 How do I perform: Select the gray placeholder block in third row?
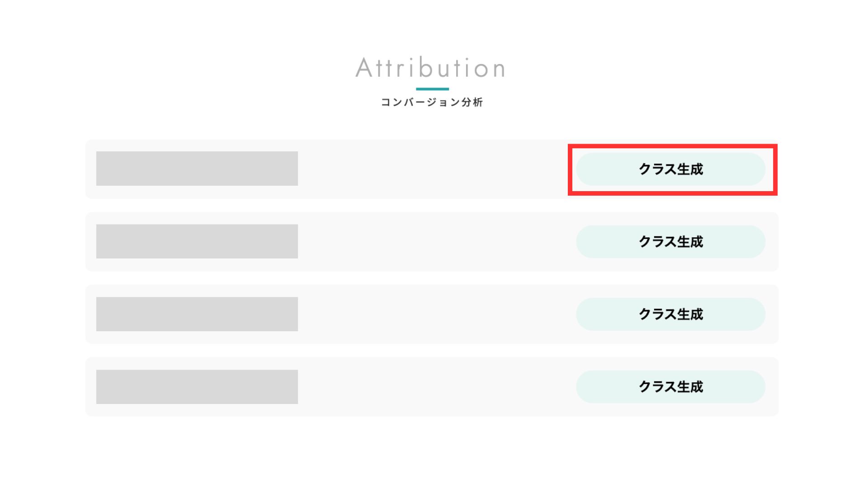(197, 314)
